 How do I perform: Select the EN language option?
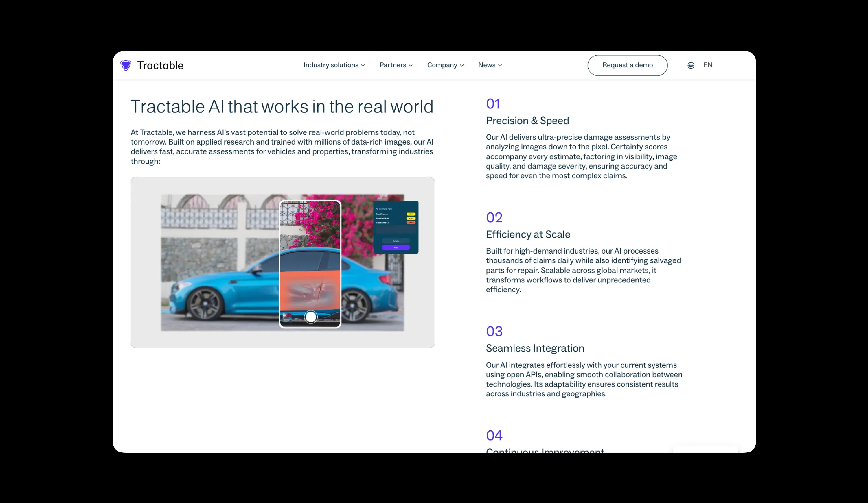[707, 65]
